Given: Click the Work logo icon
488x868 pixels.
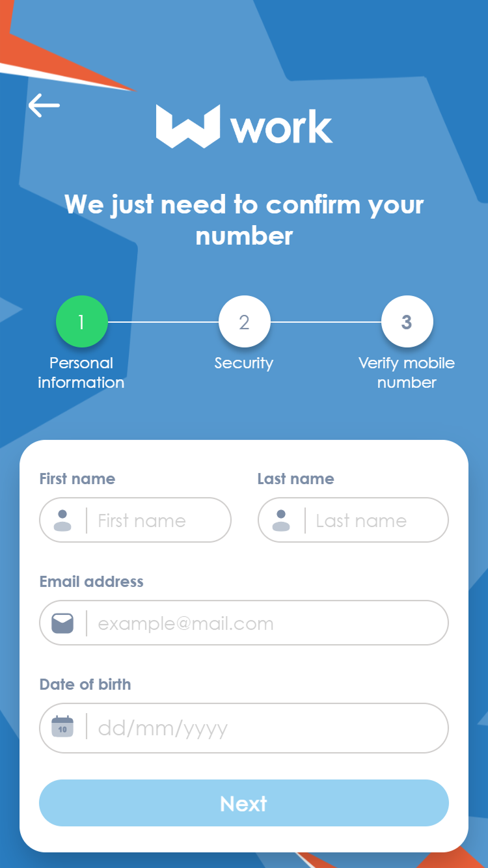Looking at the screenshot, I should [188, 126].
